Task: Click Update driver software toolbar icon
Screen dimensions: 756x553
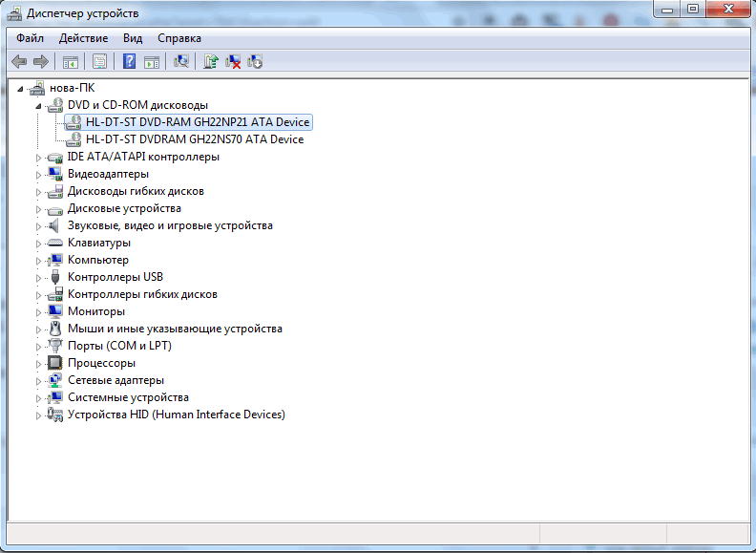Action: point(210,62)
